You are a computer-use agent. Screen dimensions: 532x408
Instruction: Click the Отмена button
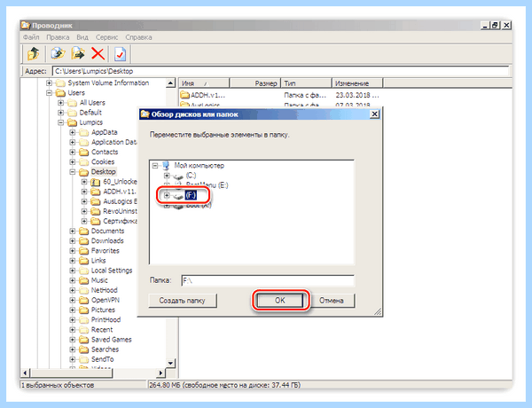(332, 301)
